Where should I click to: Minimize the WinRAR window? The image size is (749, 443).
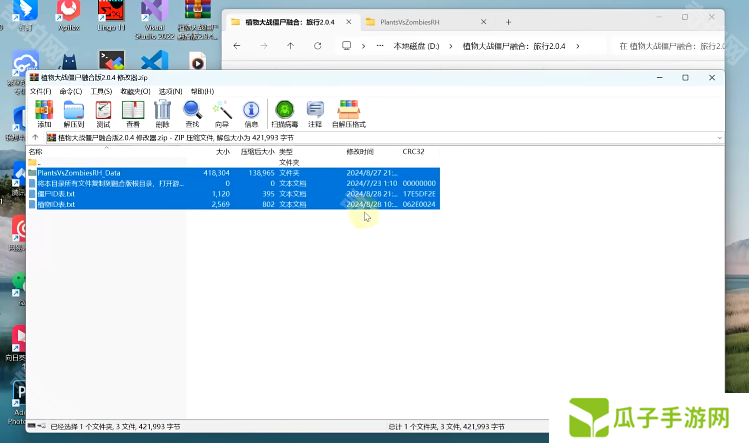coord(659,77)
